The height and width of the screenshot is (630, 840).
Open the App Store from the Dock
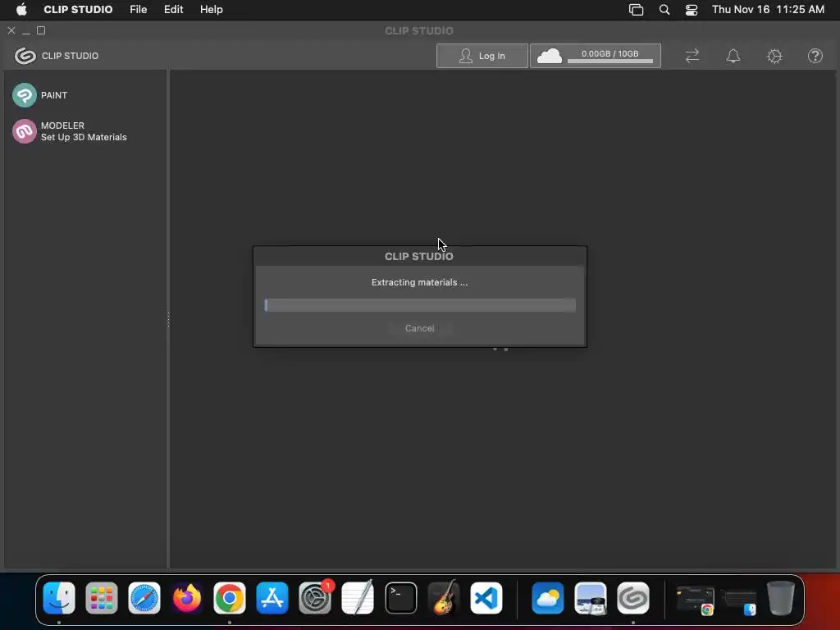272,598
